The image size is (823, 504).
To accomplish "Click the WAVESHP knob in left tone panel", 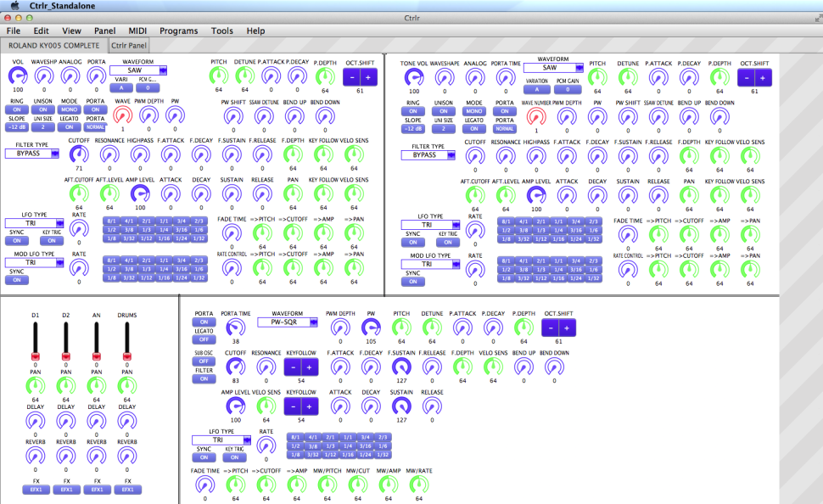I will pyautogui.click(x=44, y=76).
